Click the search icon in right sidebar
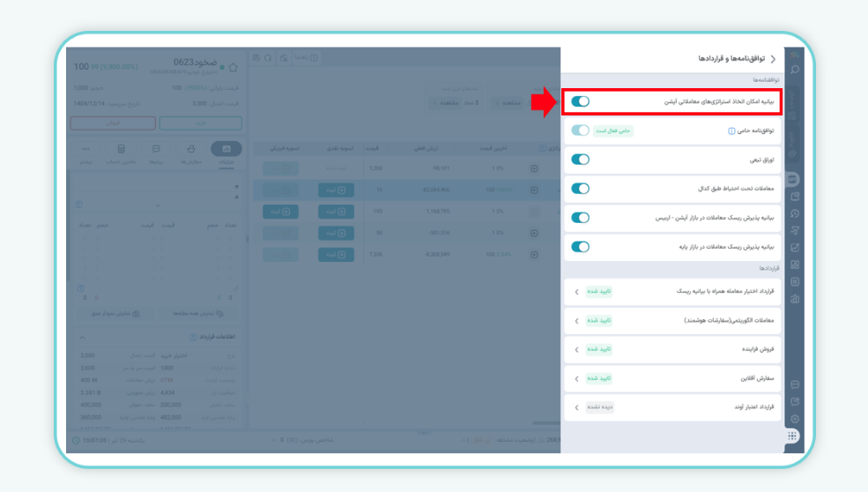This screenshot has height=492, width=868. pos(794,70)
